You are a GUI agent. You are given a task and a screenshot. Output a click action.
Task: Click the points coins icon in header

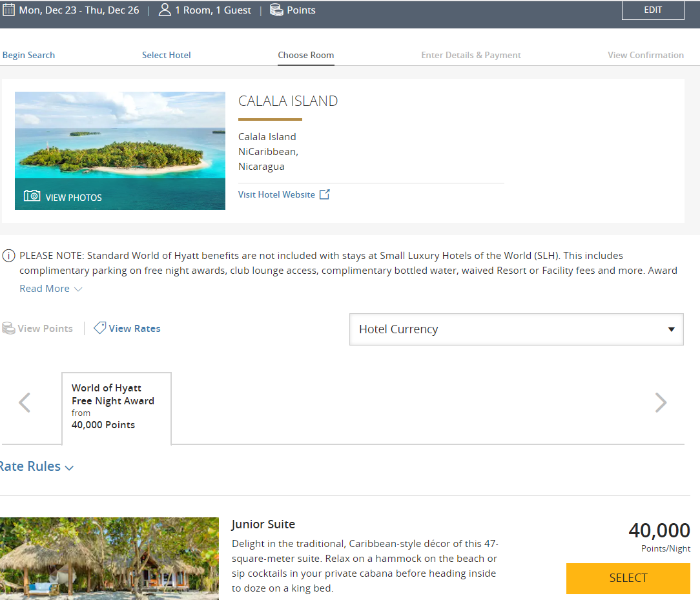click(x=276, y=10)
